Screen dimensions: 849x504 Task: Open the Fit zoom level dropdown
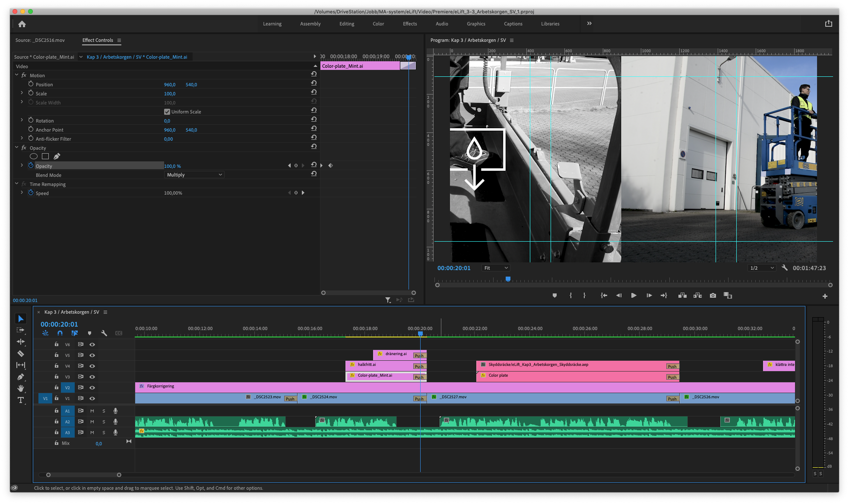pos(496,268)
